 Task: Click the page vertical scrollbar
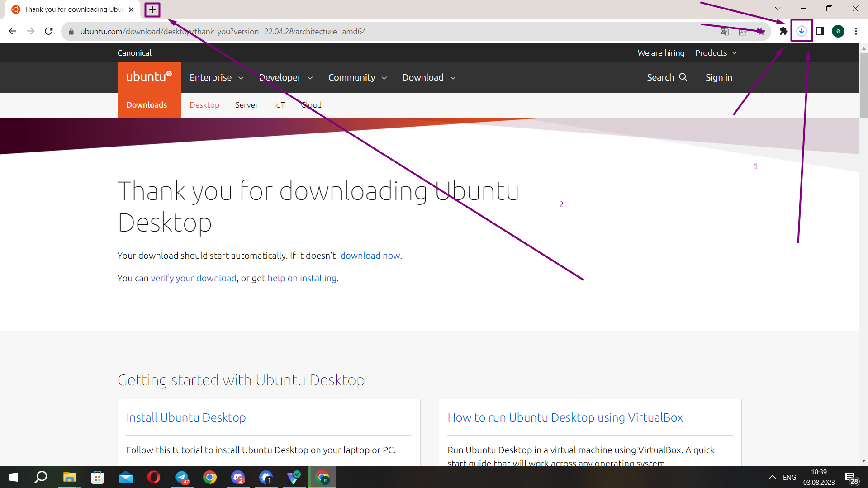pos(863,85)
